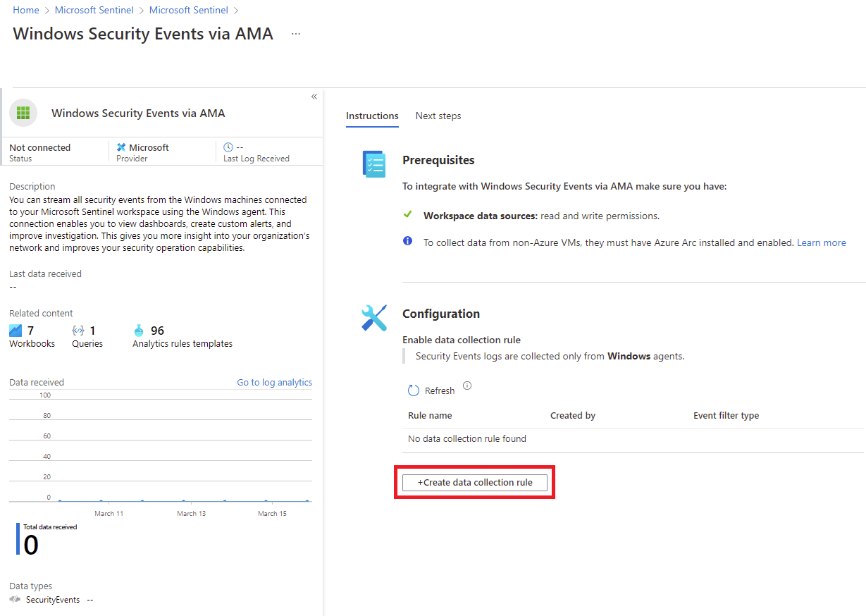866x616 pixels.
Task: Open second Microsoft Sentinel breadcrumb link
Action: [189, 10]
